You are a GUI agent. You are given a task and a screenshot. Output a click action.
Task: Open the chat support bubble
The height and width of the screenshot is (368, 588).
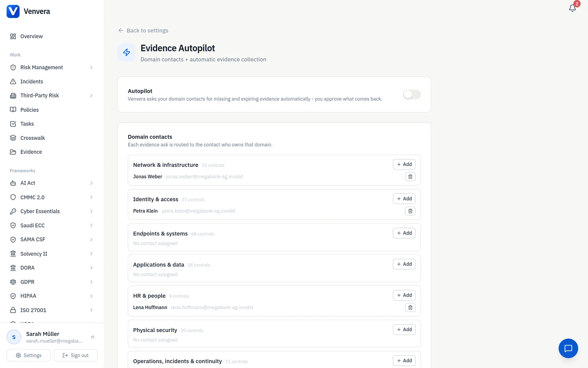(x=568, y=348)
